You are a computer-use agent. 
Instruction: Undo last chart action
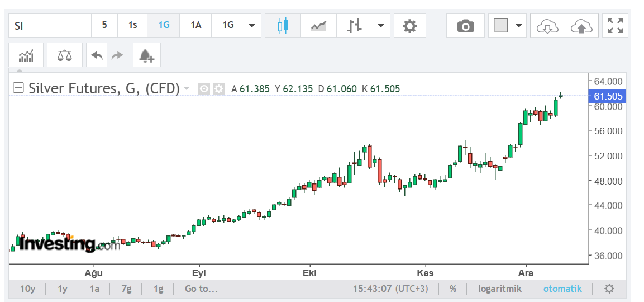click(97, 55)
